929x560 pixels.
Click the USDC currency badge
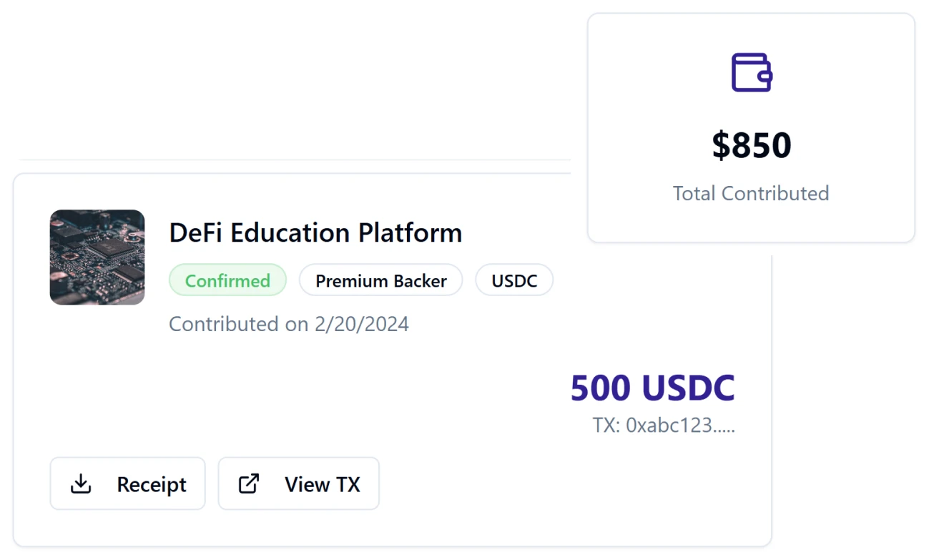[513, 280]
